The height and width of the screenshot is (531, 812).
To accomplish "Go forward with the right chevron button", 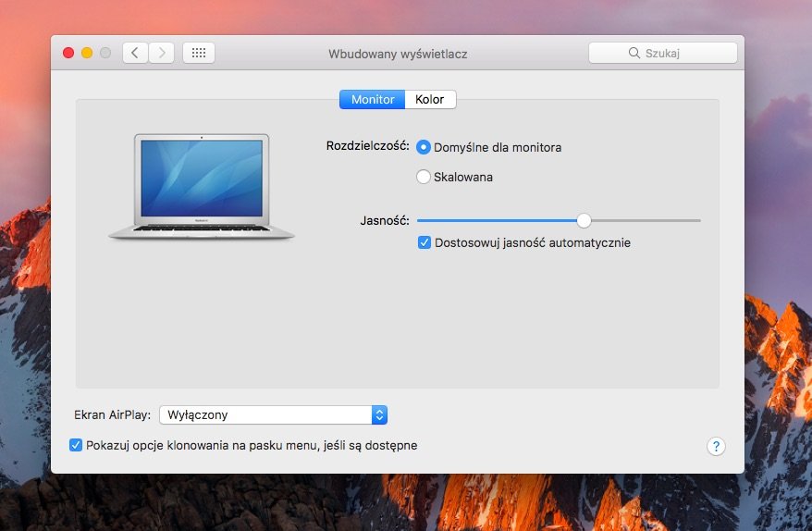I will [x=162, y=53].
